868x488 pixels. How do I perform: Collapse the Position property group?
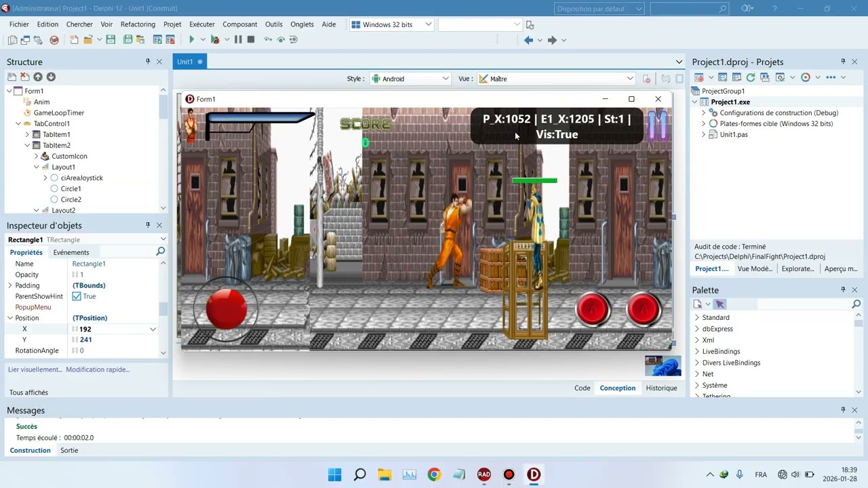tap(10, 318)
